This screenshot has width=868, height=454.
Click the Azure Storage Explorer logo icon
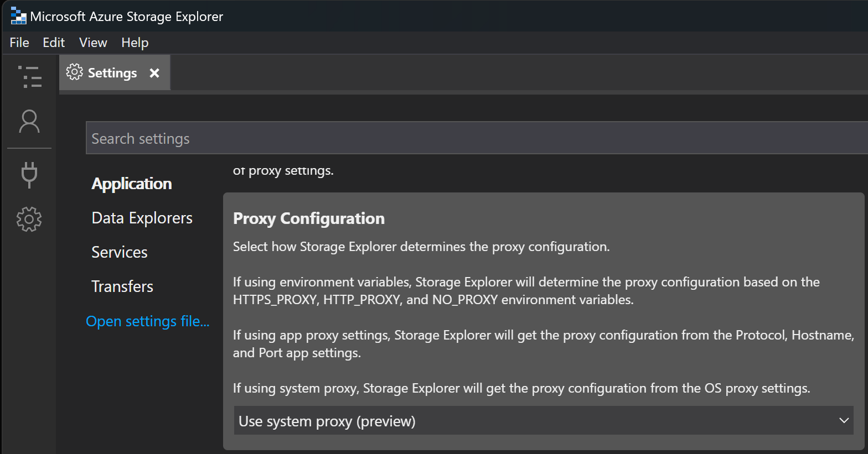18,17
